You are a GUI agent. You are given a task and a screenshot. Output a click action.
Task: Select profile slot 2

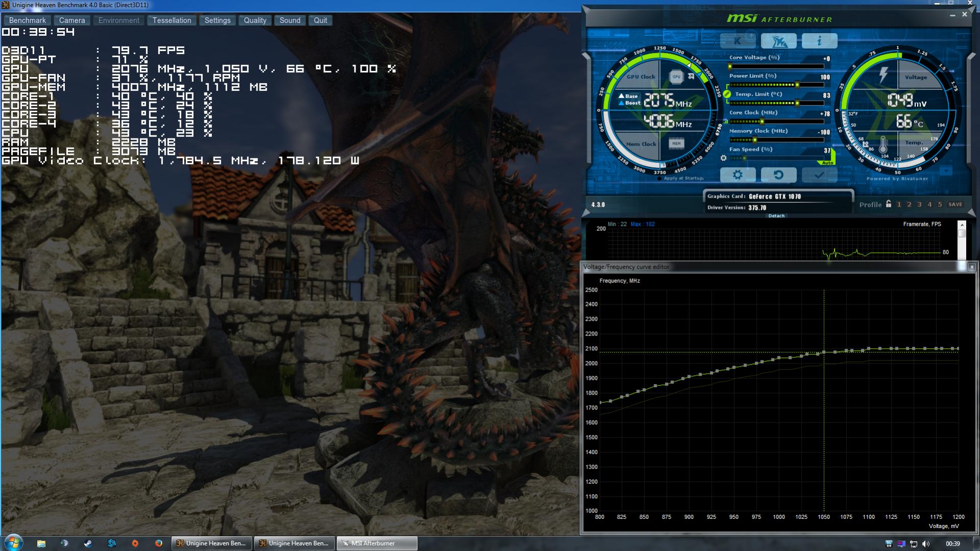pos(909,204)
